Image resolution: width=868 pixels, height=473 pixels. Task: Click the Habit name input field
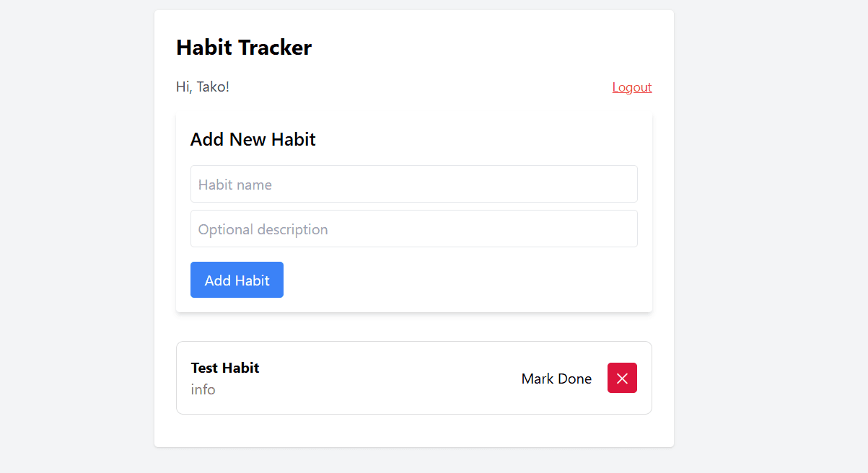click(413, 184)
